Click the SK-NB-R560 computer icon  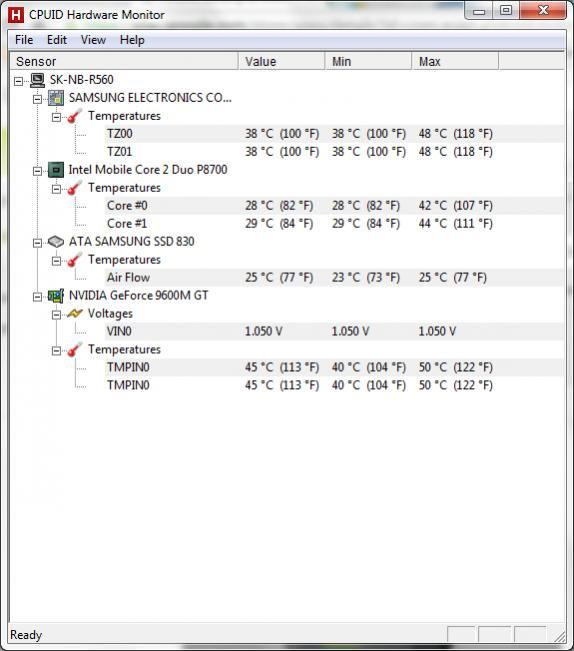point(38,80)
